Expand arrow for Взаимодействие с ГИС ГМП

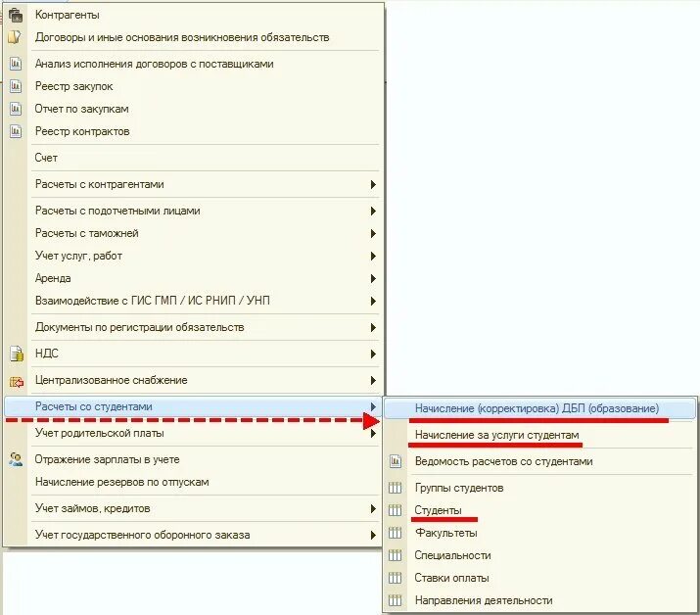coord(373,301)
